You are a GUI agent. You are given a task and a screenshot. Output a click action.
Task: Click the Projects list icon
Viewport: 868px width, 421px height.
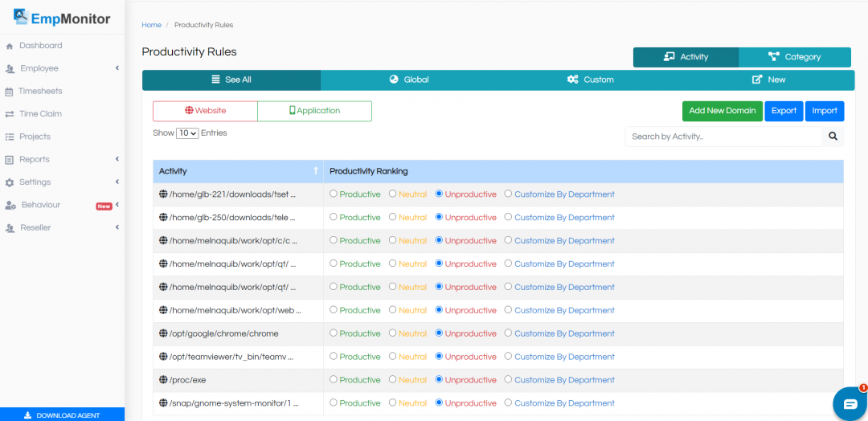point(10,137)
